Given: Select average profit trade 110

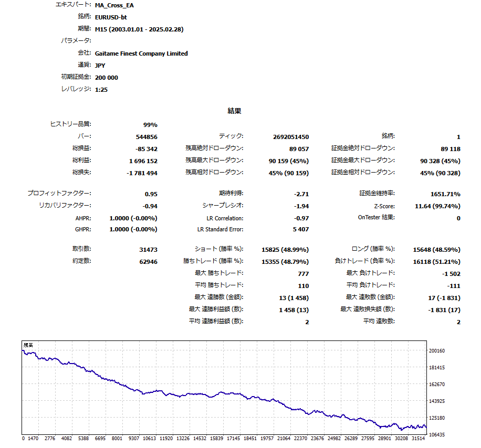Looking at the screenshot, I should pyautogui.click(x=304, y=286).
